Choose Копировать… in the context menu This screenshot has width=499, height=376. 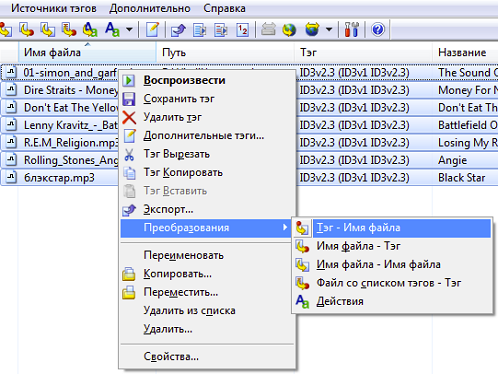(x=207, y=274)
